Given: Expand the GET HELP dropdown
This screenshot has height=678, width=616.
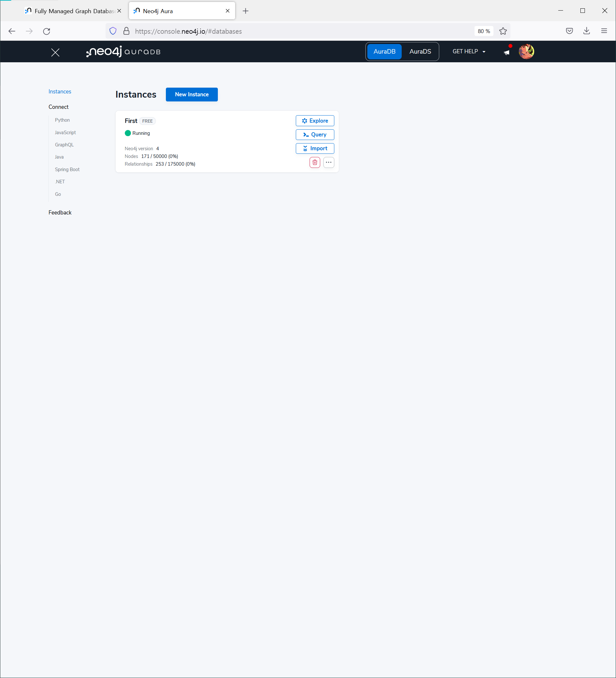Looking at the screenshot, I should point(469,51).
